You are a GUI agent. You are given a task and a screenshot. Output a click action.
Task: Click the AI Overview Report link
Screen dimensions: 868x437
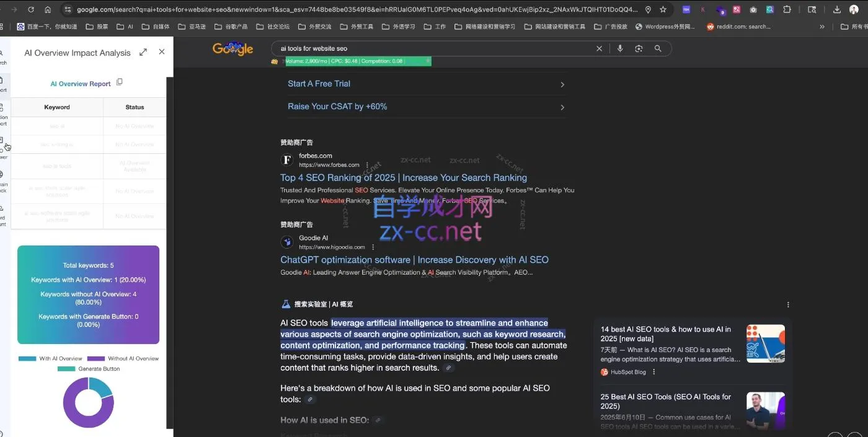click(80, 83)
